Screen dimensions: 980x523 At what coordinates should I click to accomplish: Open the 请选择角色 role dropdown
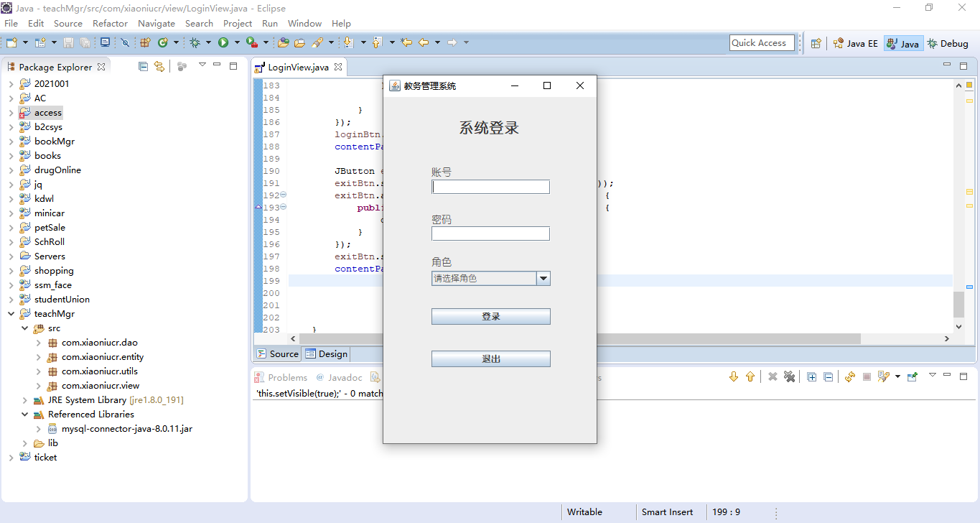click(x=543, y=279)
